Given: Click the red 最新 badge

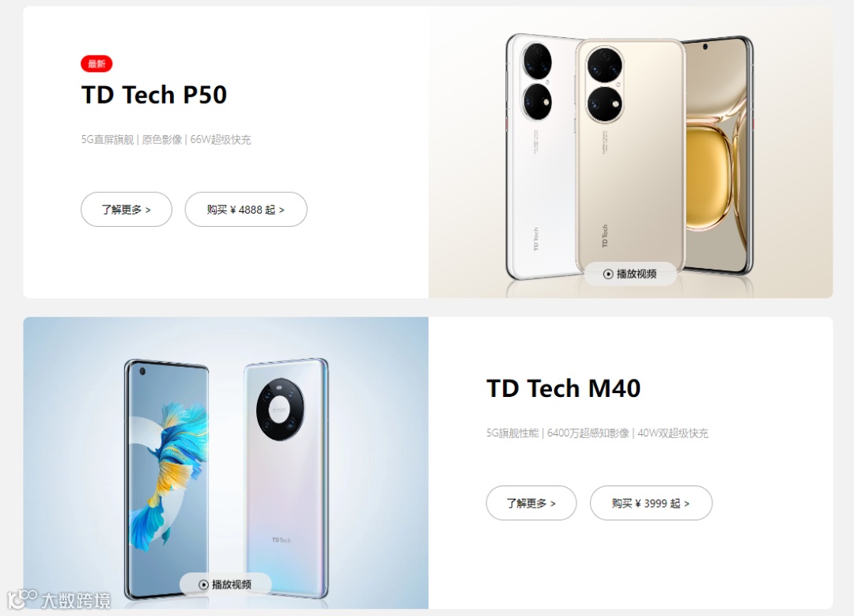Looking at the screenshot, I should point(96,64).
